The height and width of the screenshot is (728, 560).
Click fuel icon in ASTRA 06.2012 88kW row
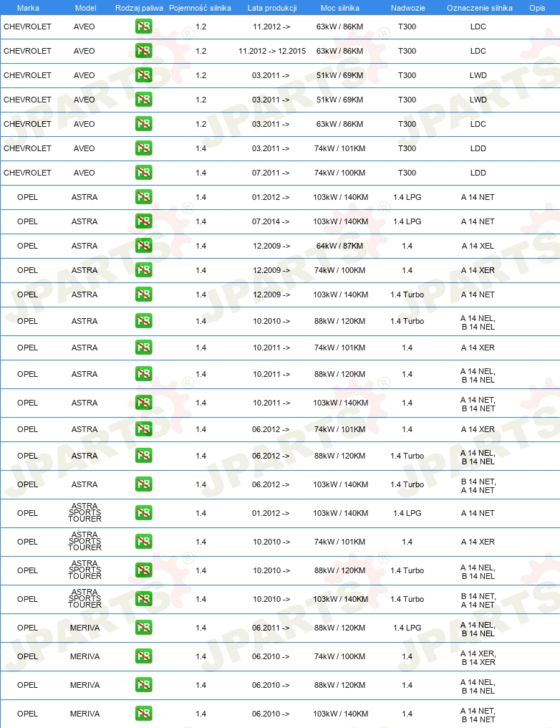point(144,456)
